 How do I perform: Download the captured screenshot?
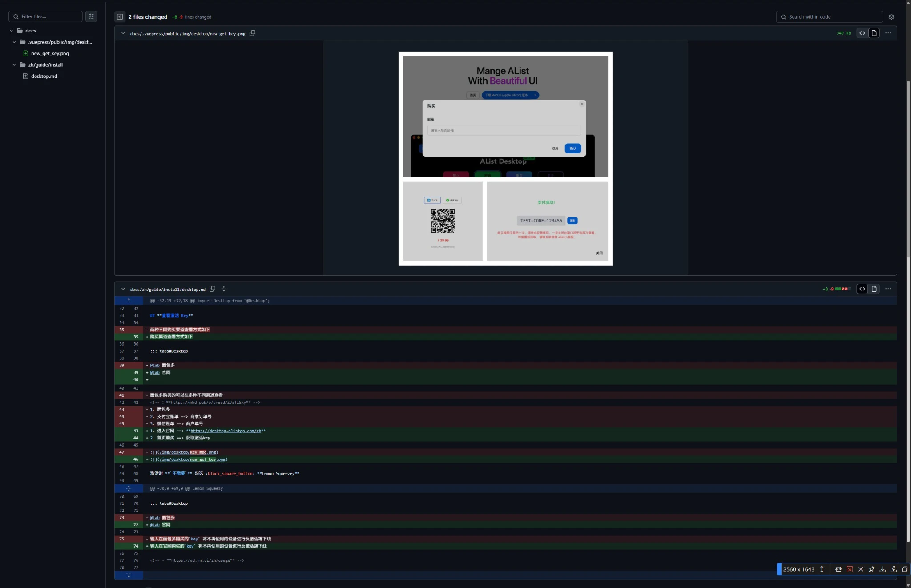point(883,569)
